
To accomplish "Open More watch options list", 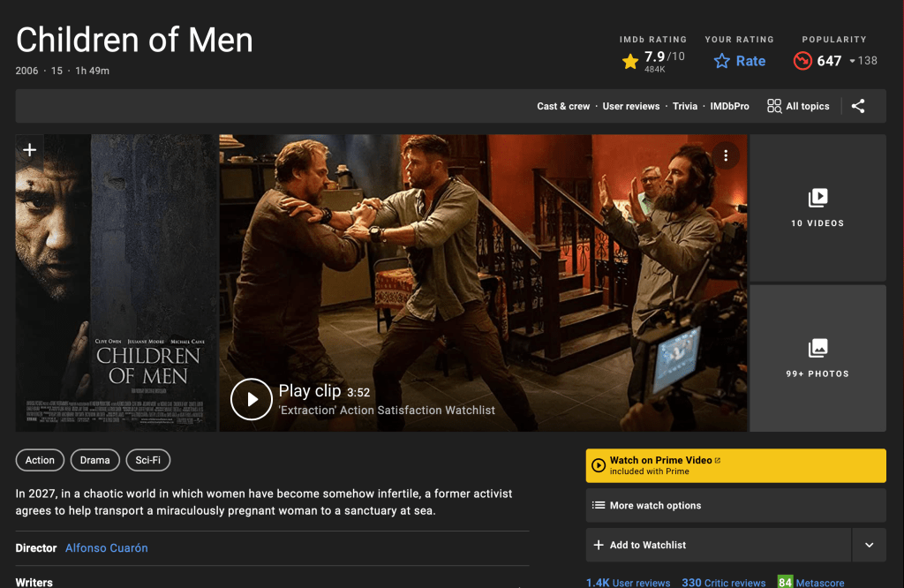I will coord(735,506).
